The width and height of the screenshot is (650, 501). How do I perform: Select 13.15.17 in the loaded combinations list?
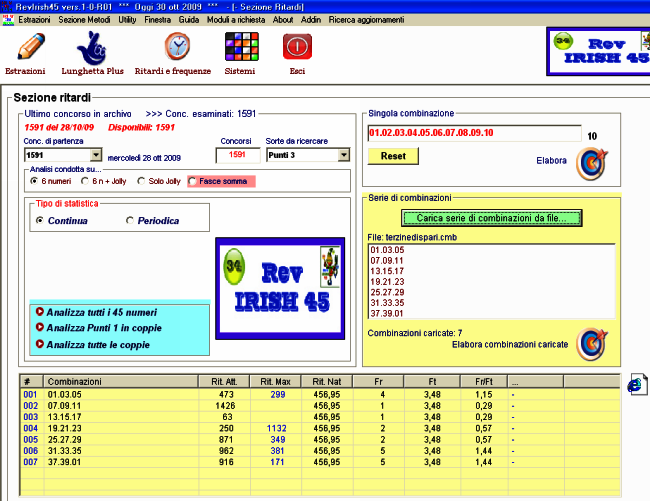(x=387, y=271)
